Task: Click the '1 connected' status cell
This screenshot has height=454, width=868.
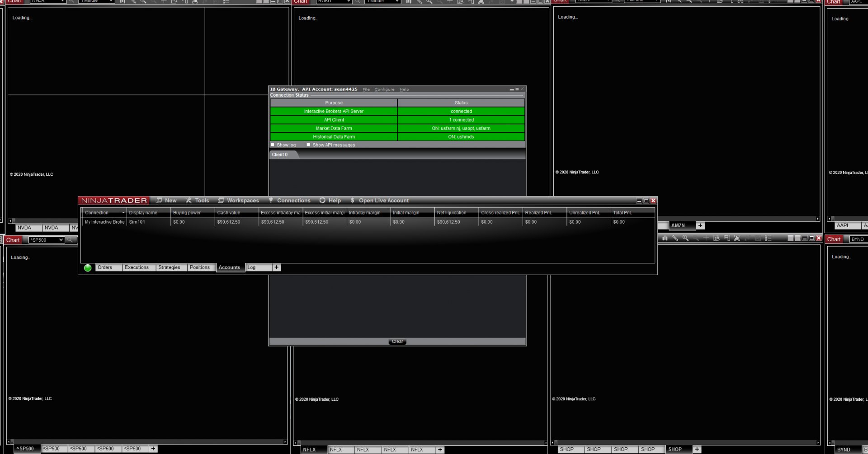Action: (461, 120)
